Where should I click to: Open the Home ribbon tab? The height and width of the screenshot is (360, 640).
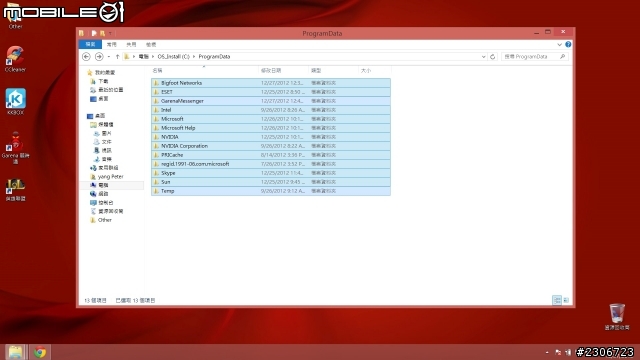click(111, 44)
